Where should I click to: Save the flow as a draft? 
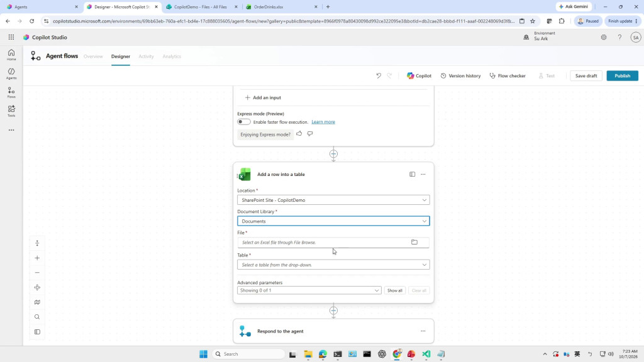[586, 75]
